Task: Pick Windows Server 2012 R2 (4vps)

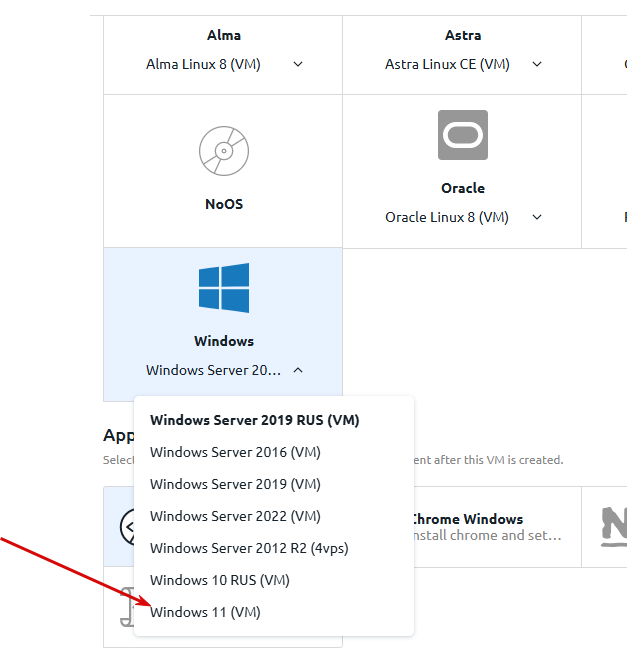Action: point(249,548)
